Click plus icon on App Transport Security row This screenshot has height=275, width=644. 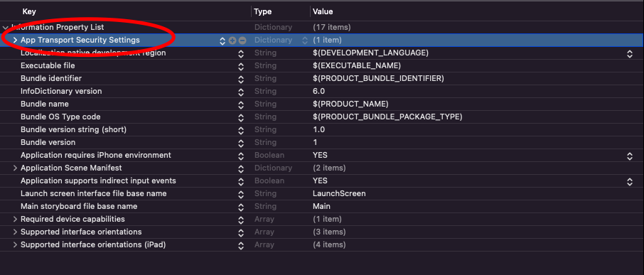pos(232,41)
